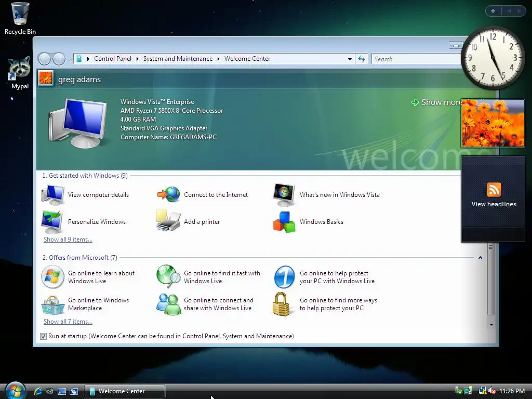532x399 pixels.
Task: Click the RSS feed icon in headlines gadget
Action: click(494, 190)
